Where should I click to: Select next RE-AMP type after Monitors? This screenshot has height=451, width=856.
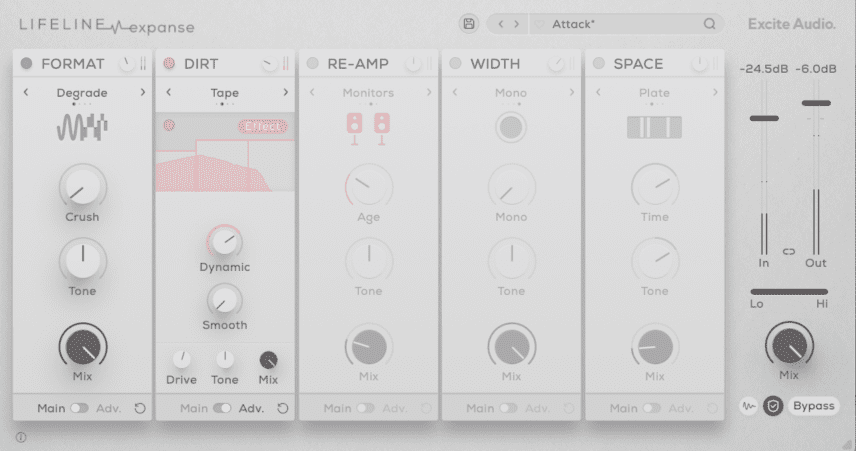[429, 92]
